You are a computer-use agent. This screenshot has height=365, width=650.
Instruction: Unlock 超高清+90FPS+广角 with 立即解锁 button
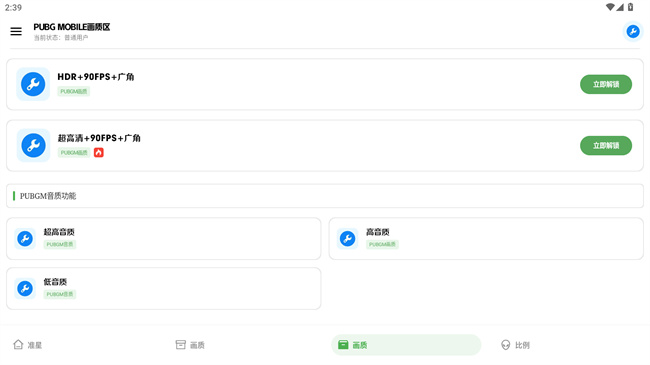point(606,146)
